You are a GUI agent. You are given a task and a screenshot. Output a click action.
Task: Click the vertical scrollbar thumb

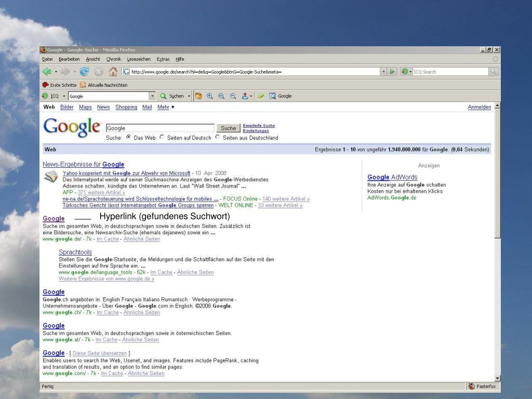(497, 174)
